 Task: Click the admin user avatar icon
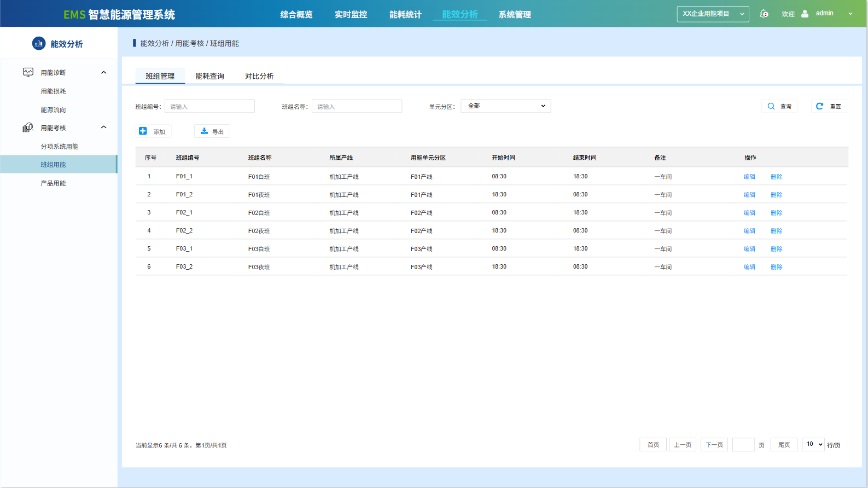tap(805, 14)
